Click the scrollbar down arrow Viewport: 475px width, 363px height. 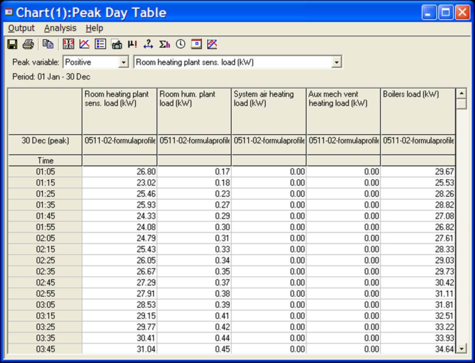point(461,349)
